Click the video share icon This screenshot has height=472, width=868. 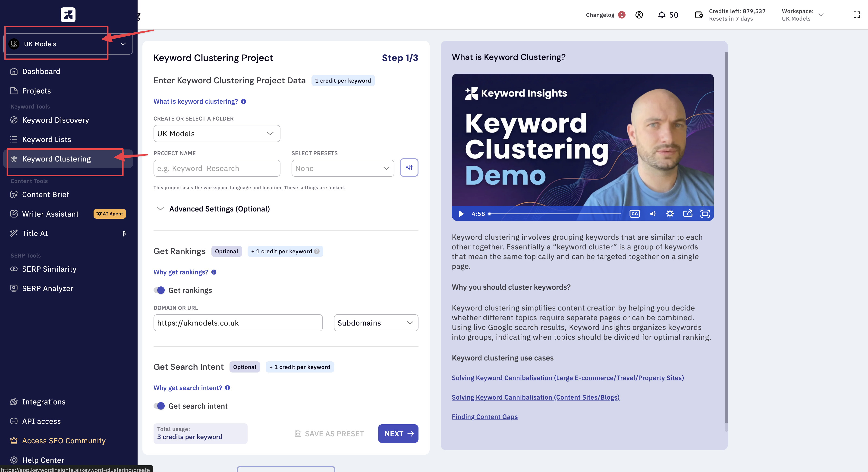pyautogui.click(x=687, y=214)
